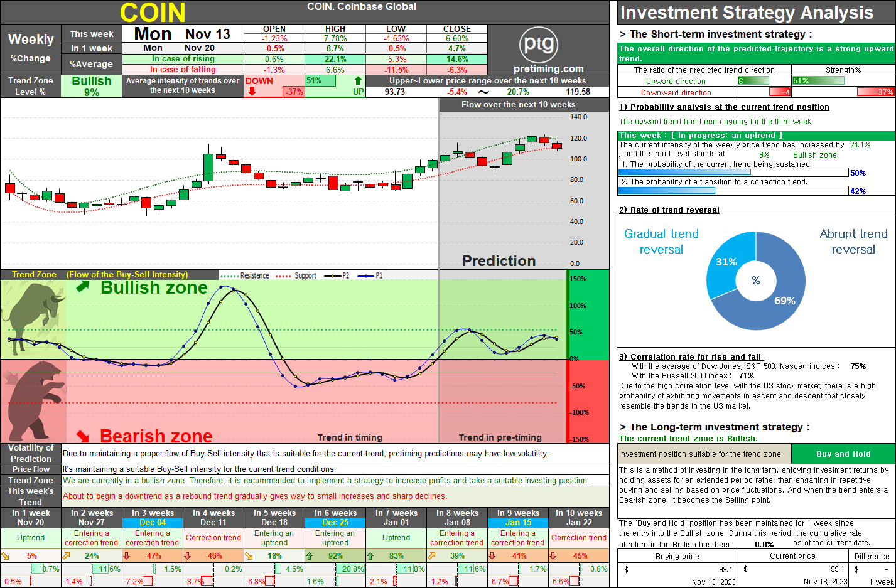Click the green up arrow beside the UP label
Screen dimensions: 896x588
(x=358, y=81)
